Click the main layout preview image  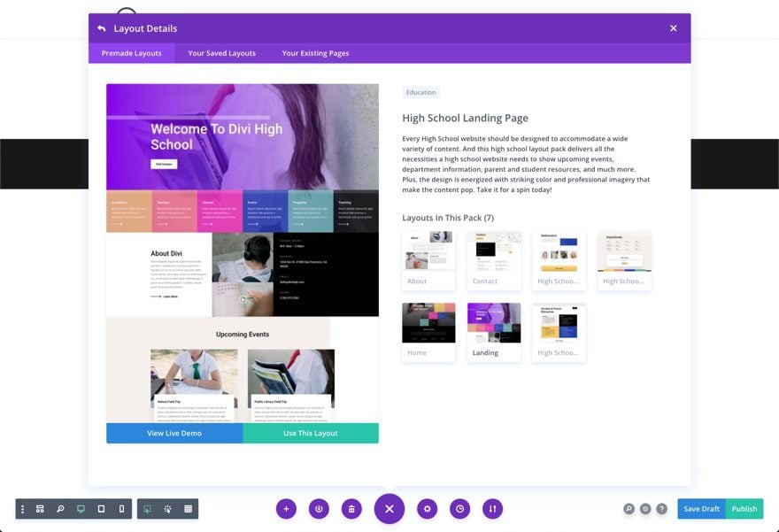[243, 253]
